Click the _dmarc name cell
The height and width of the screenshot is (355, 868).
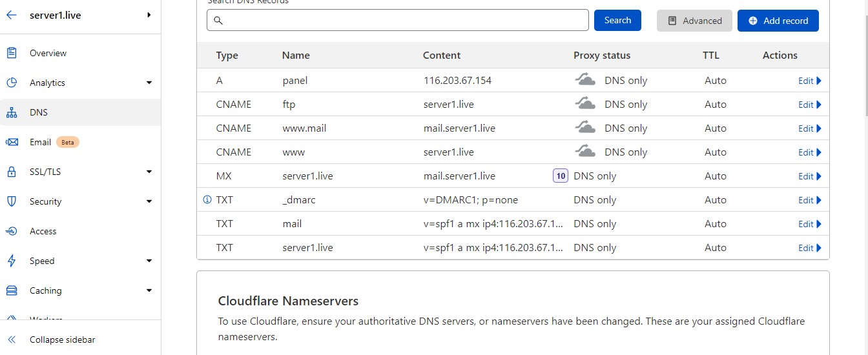[299, 200]
